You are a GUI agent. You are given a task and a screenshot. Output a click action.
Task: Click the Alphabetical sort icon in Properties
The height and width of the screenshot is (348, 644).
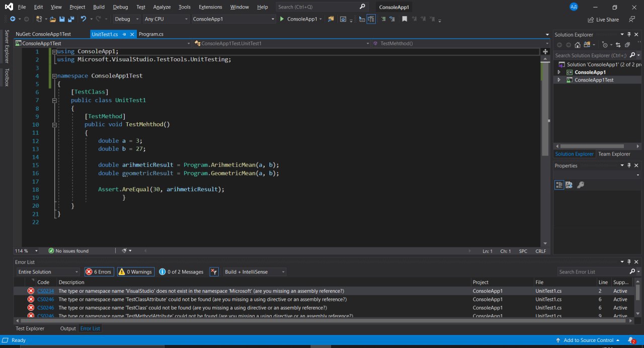(569, 185)
